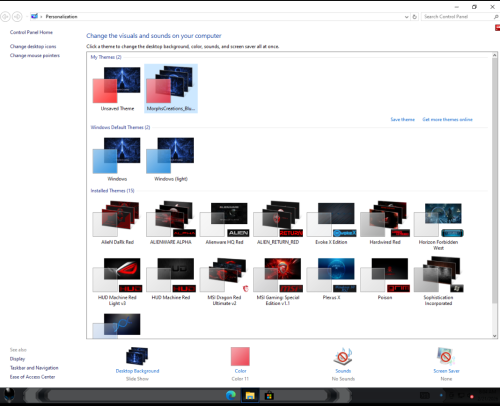Click the Control Panel icon in address bar

(34, 16)
